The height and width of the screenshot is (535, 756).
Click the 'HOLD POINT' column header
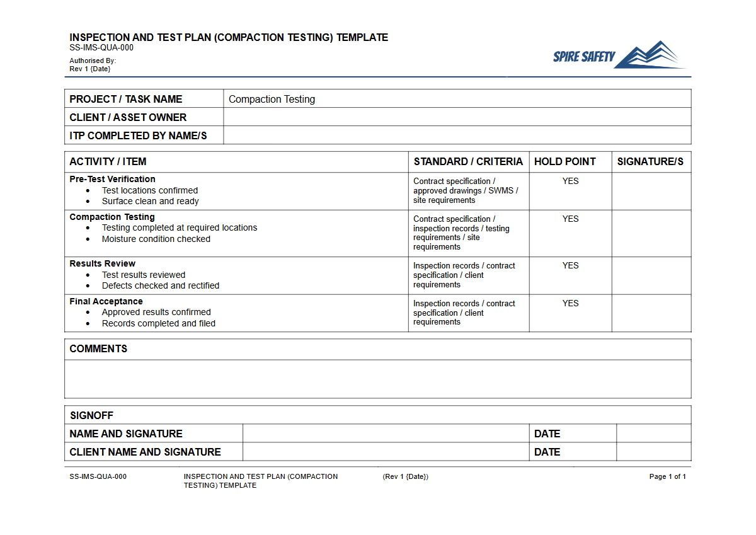click(x=565, y=161)
